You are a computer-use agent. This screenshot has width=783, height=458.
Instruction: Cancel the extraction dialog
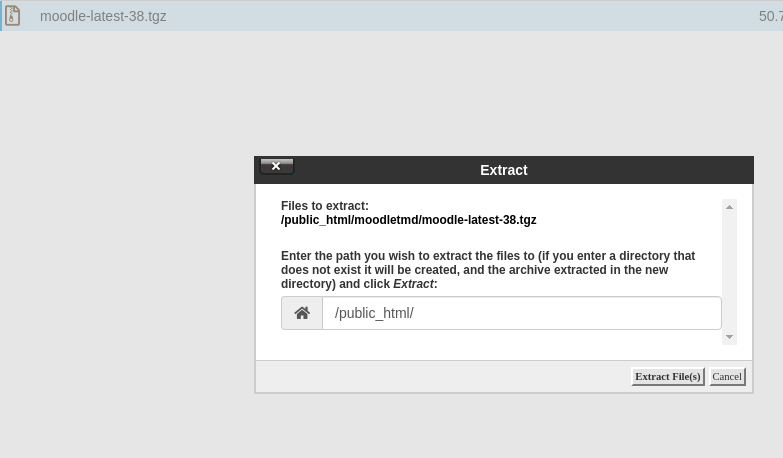pos(727,377)
